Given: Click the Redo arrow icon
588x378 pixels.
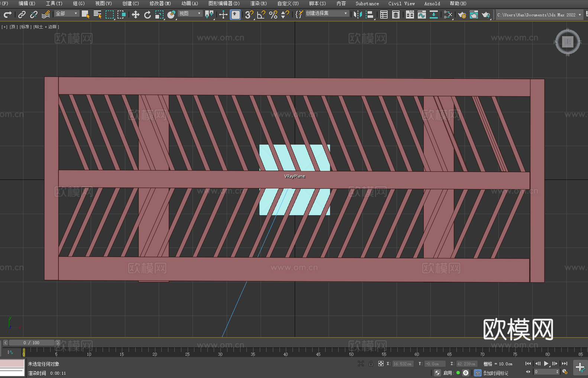Looking at the screenshot, I should 7,14.
